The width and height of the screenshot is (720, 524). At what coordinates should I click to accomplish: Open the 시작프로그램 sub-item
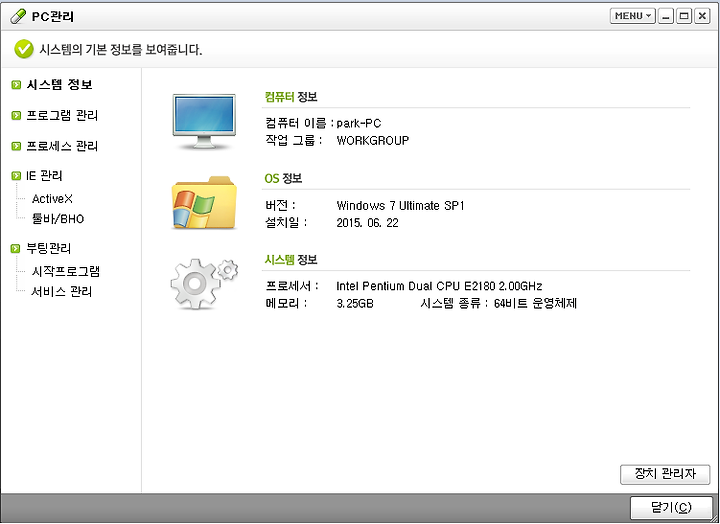point(66,271)
